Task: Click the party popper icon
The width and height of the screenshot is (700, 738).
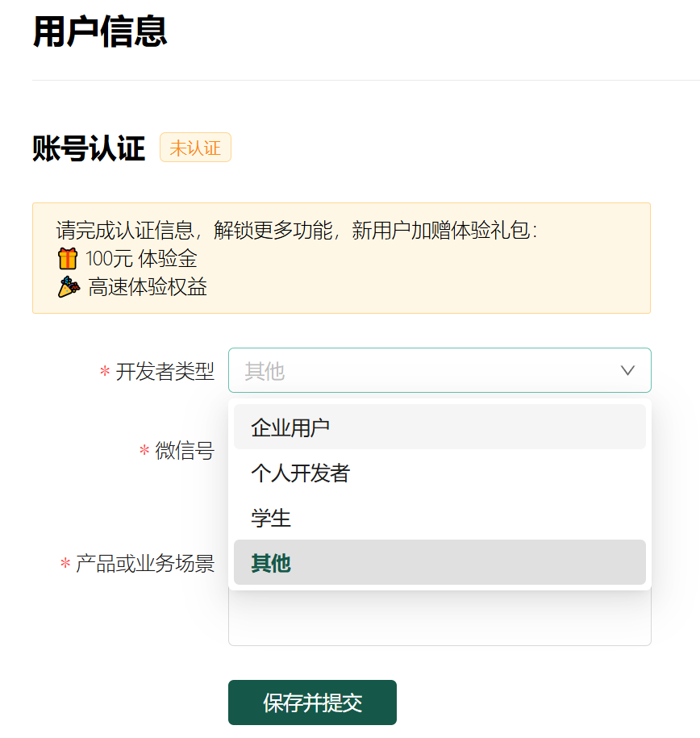Action: [69, 286]
